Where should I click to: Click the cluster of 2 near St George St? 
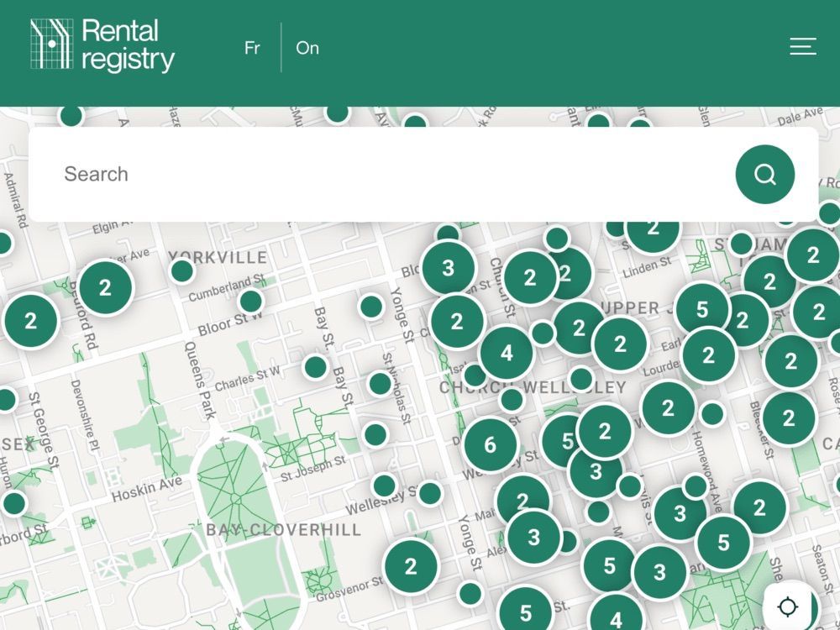click(x=32, y=320)
